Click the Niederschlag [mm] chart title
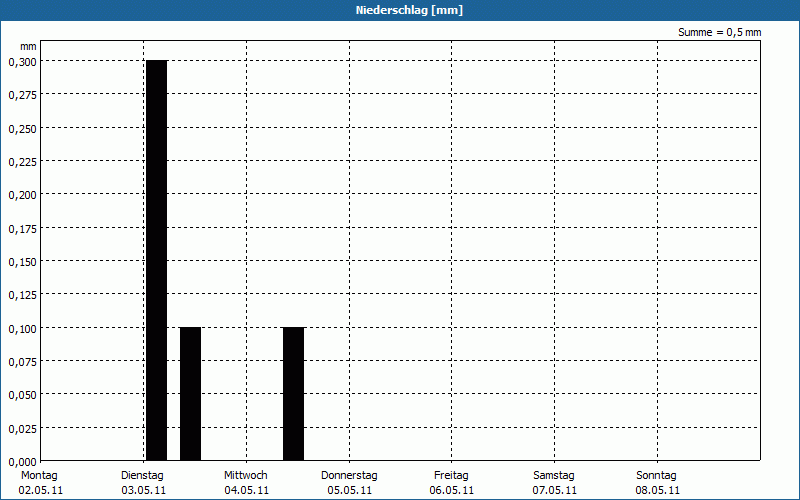The width and height of the screenshot is (800, 500). [x=409, y=10]
